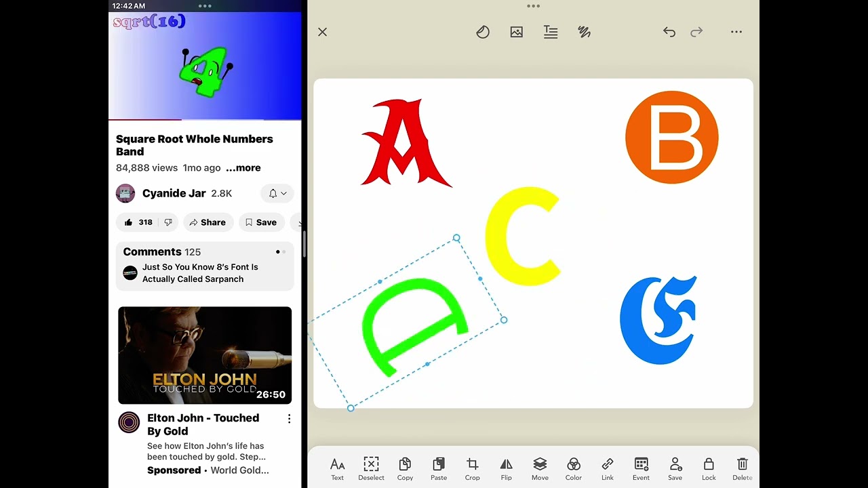Open notification bell dropdown for Cyanide Jar
This screenshot has height=488, width=868.
pyautogui.click(x=277, y=193)
